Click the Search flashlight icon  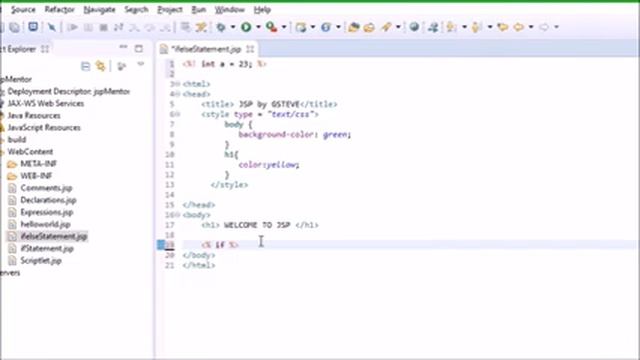click(x=386, y=27)
